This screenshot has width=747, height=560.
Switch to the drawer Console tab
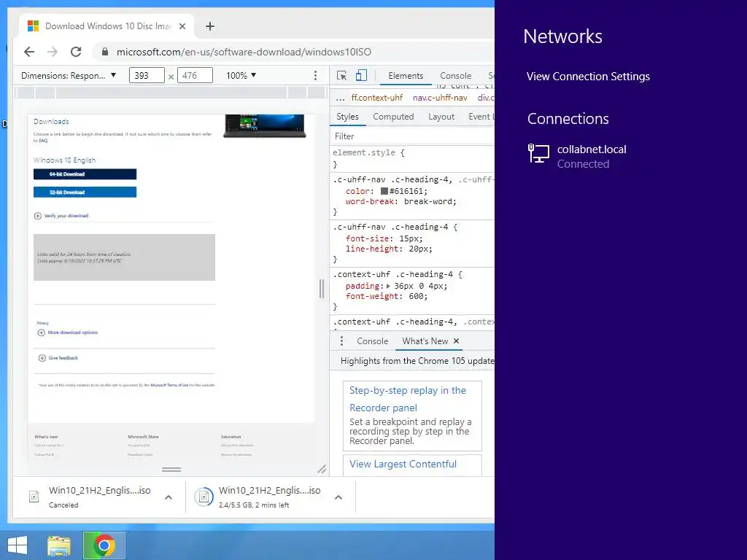[x=372, y=341]
